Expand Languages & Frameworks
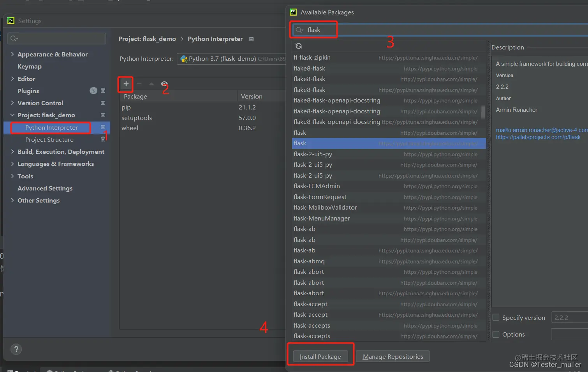Screen dimensions: 588x372 coord(12,164)
